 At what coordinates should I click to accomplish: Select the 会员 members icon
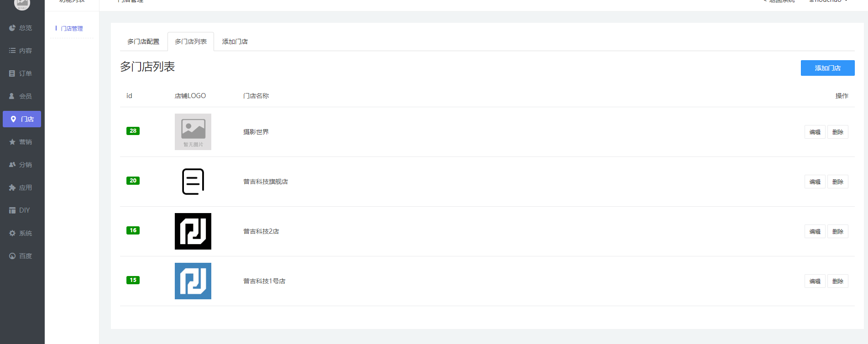click(13, 96)
